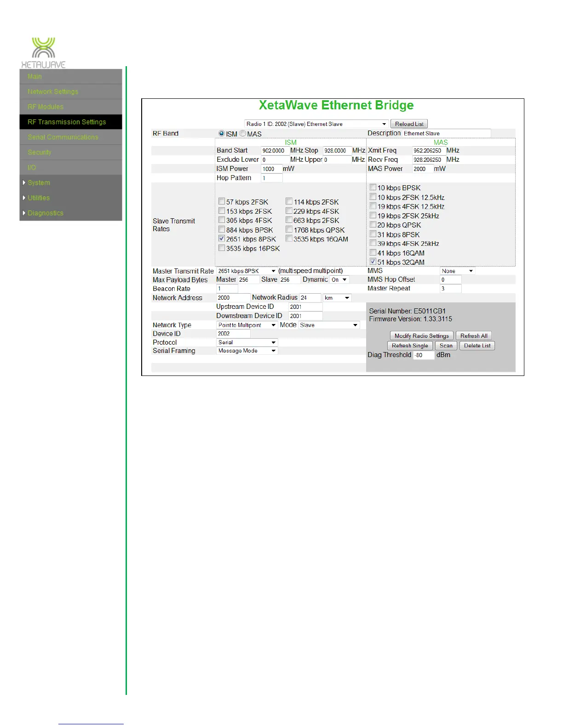The image size is (563, 728).
Task: Uncheck the 51 kbps 32QAM checkbox
Action: [373, 262]
